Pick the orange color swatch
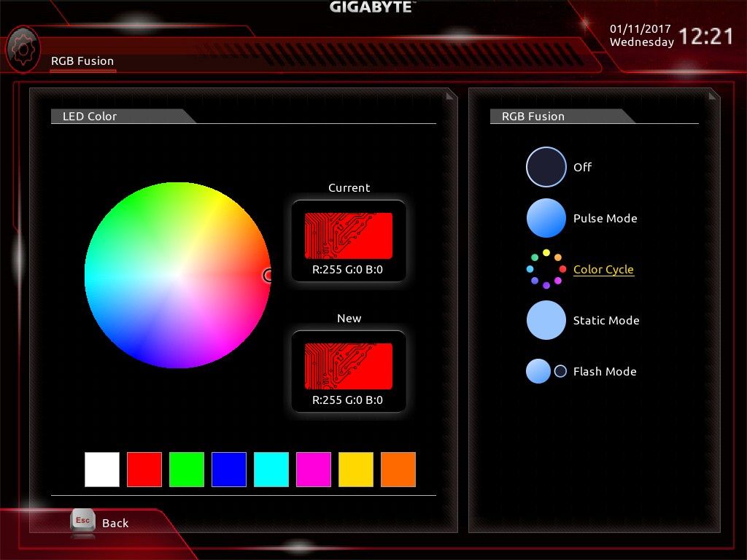 (398, 470)
